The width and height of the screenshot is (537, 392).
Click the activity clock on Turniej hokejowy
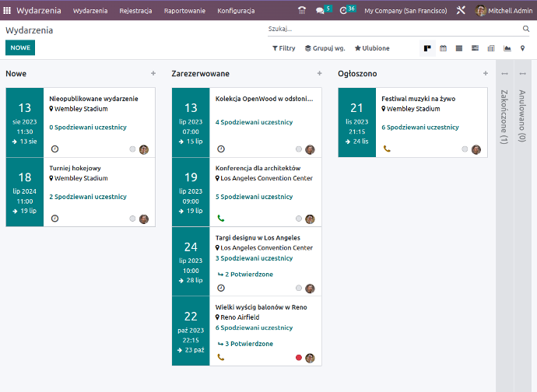pyautogui.click(x=54, y=219)
